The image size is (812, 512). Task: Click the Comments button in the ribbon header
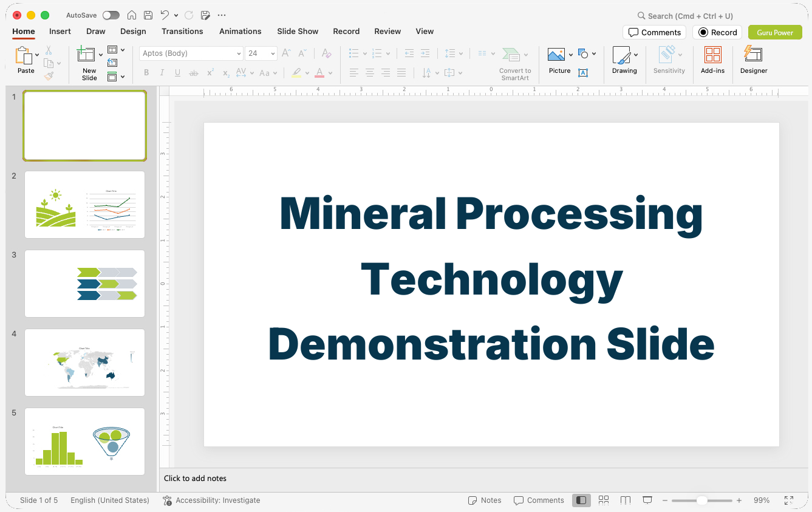click(x=655, y=32)
